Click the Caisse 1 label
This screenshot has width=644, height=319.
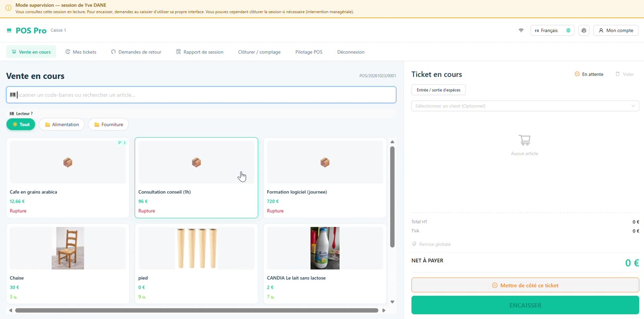[58, 30]
